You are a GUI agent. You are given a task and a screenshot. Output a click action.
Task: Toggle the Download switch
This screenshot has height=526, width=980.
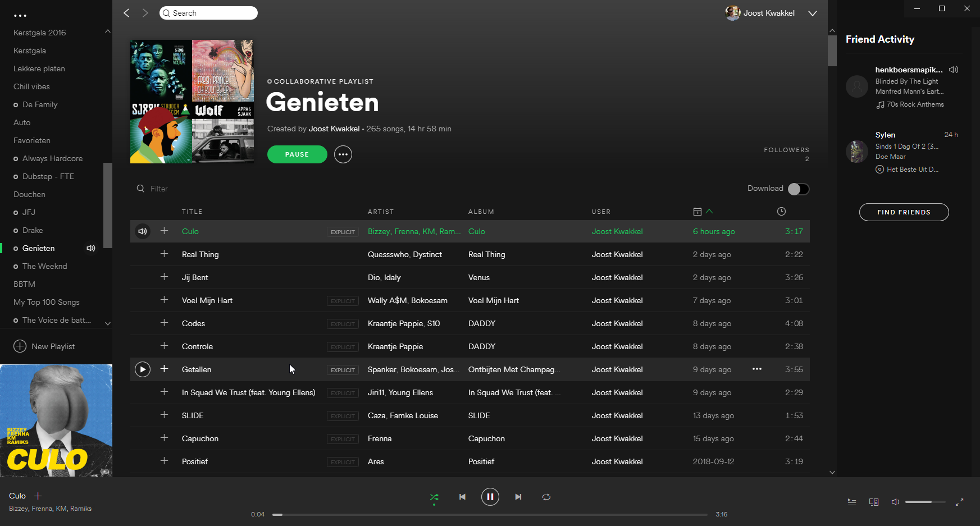pos(798,189)
